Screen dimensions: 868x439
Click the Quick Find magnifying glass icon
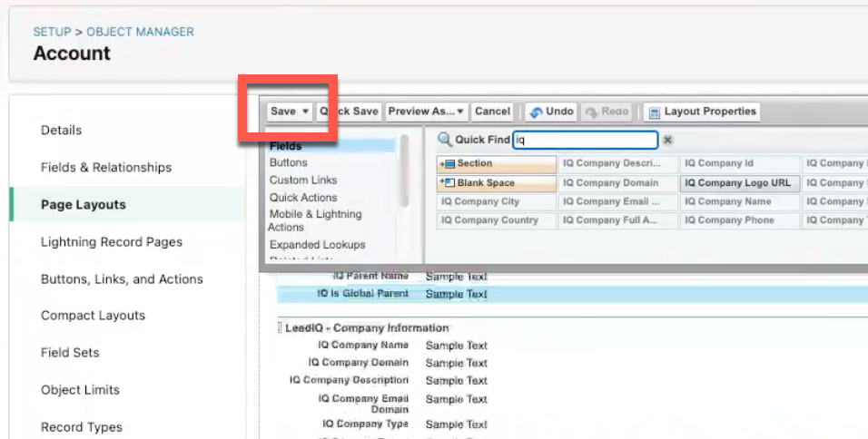[x=445, y=140]
